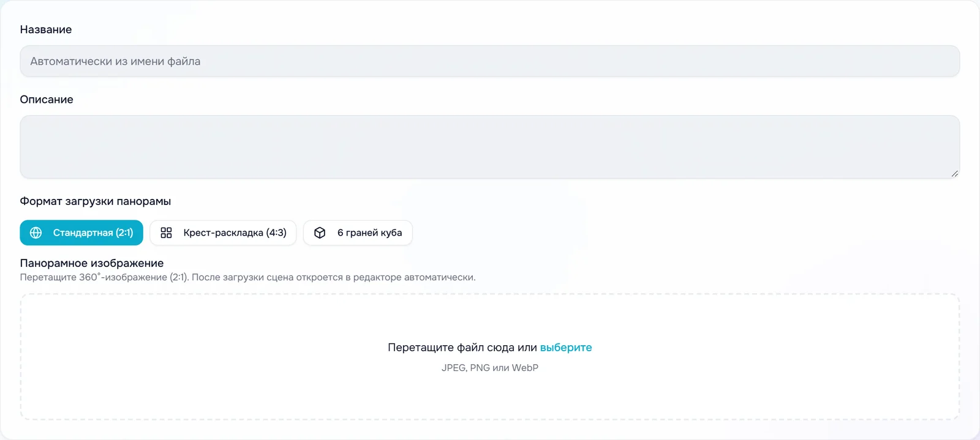
Task: Open file picker via выберите link
Action: 566,348
